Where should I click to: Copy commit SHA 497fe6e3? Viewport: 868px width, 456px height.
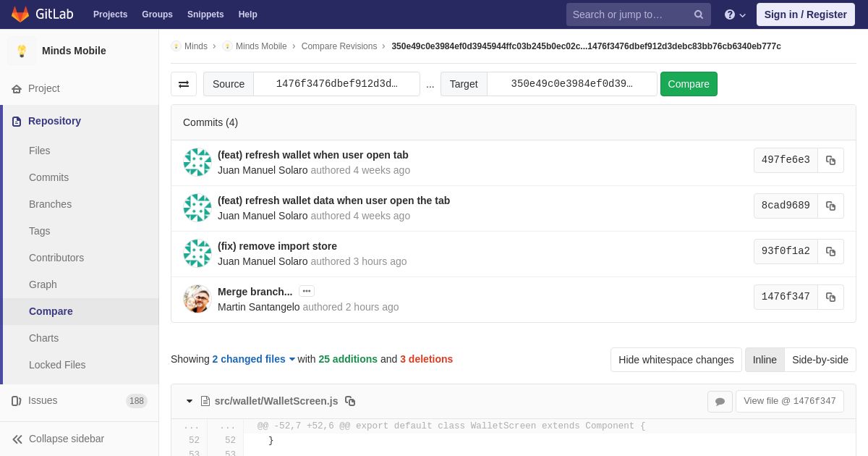click(x=830, y=160)
